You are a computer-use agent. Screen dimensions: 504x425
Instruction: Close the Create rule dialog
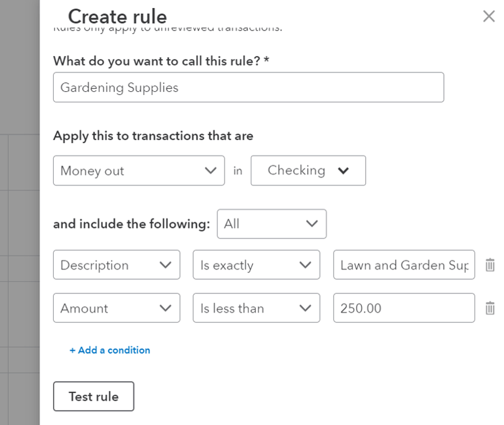click(x=489, y=16)
